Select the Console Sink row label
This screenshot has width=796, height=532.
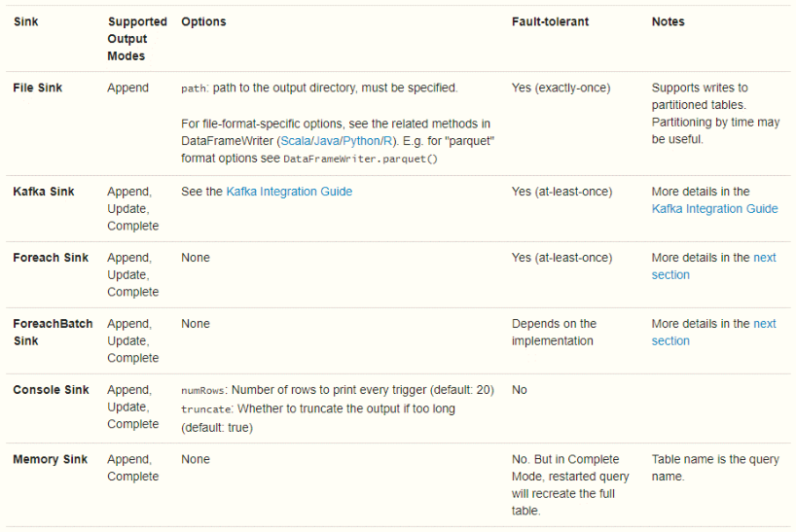coord(51,389)
